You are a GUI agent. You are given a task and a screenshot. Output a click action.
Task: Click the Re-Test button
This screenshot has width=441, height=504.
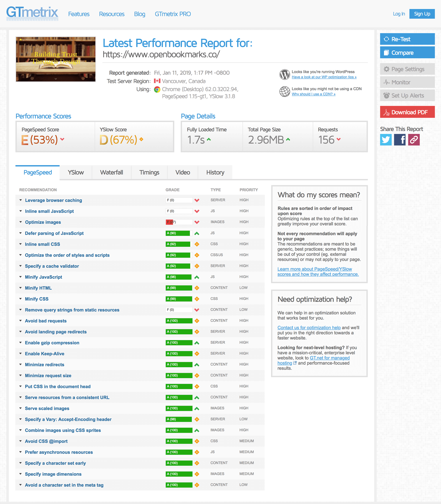[407, 39]
